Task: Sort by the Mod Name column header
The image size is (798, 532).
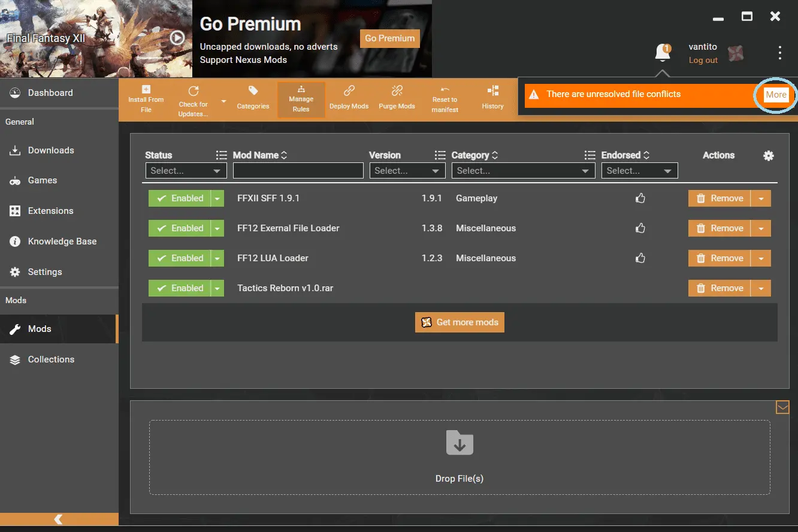Action: 260,155
